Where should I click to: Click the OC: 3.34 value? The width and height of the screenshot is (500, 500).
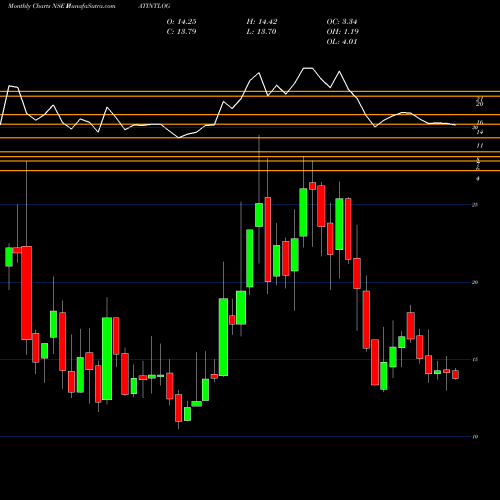(x=342, y=22)
